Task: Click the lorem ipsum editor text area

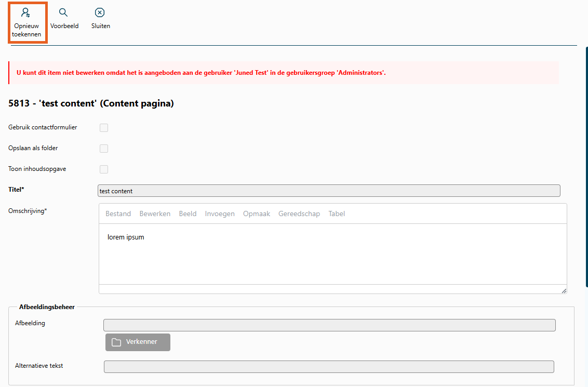Action: click(x=332, y=253)
